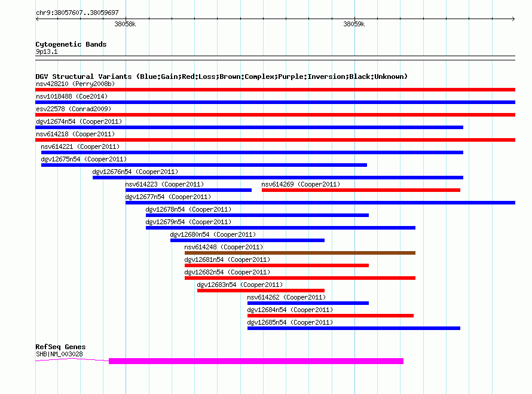
Task: Click the esv22578 (Conrad2009) red bar
Action: coord(275,115)
